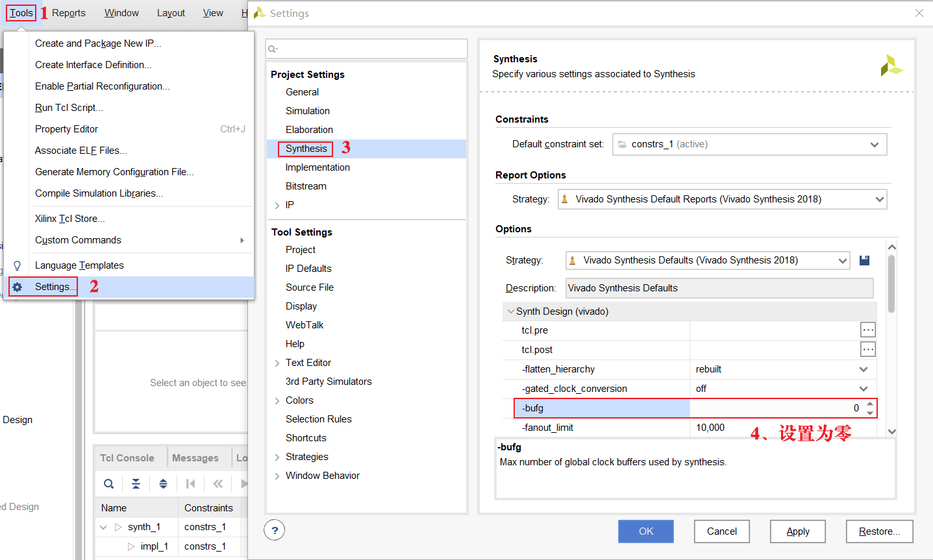Click the -fanout_limit value 10,000
Viewport: 933px width, 560px height.
click(x=710, y=428)
